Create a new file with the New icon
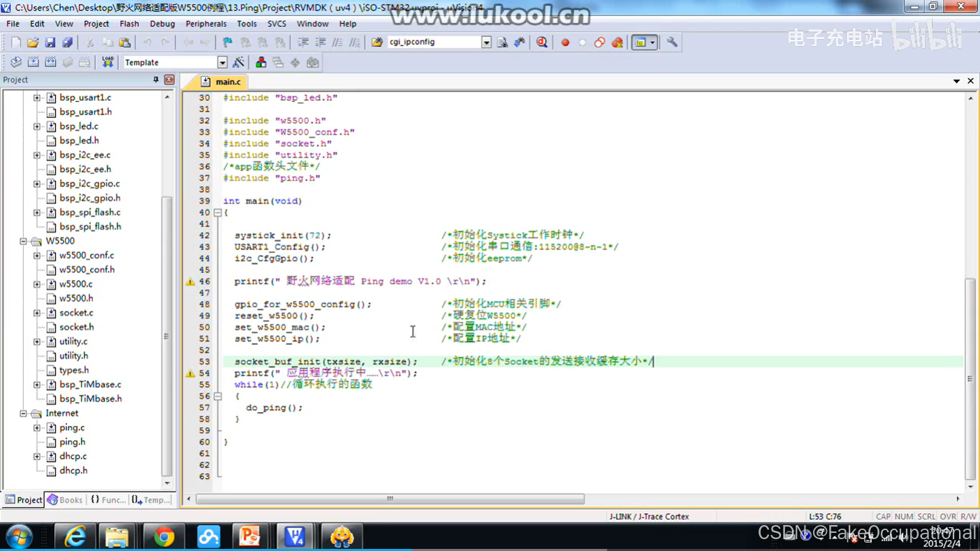 (x=15, y=43)
